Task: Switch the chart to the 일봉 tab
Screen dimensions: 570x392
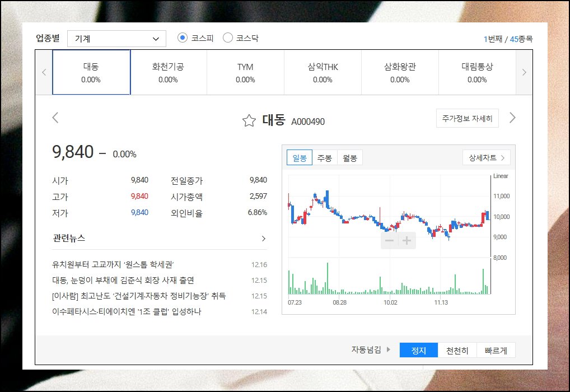Action: 300,158
